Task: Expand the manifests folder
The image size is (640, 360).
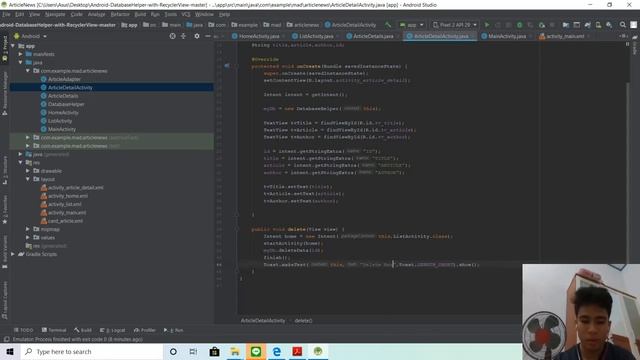Action: (x=20, y=54)
